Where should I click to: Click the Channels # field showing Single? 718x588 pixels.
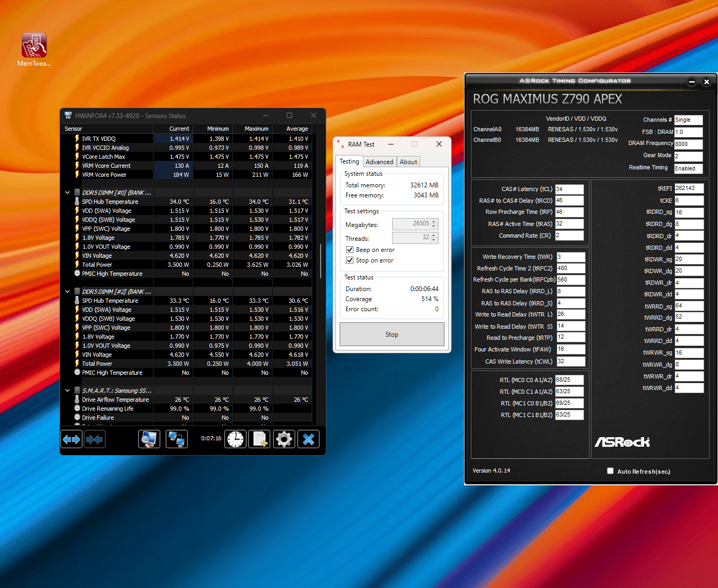688,120
